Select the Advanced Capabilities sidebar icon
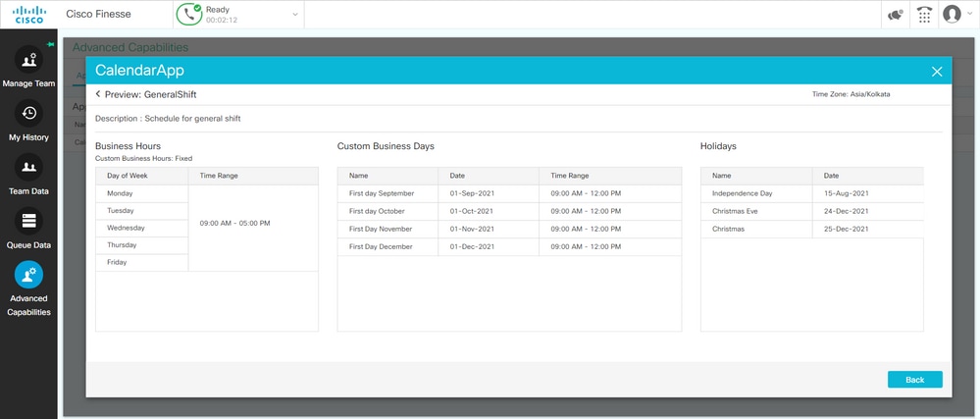 [x=28, y=275]
